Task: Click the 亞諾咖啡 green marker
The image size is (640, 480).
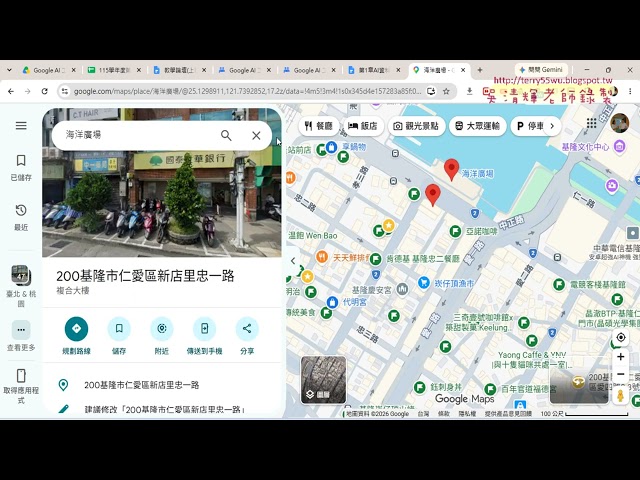Action: coord(455,231)
